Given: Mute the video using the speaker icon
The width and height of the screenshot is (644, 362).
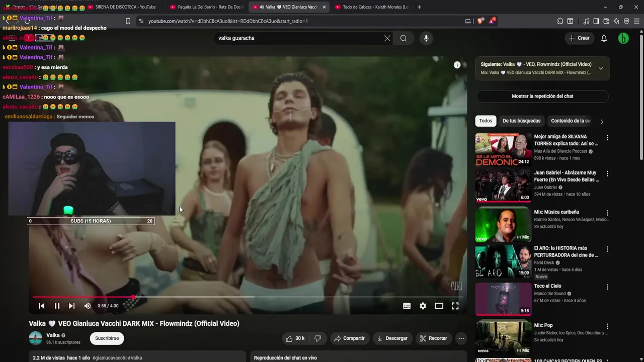Looking at the screenshot, I should point(88,306).
